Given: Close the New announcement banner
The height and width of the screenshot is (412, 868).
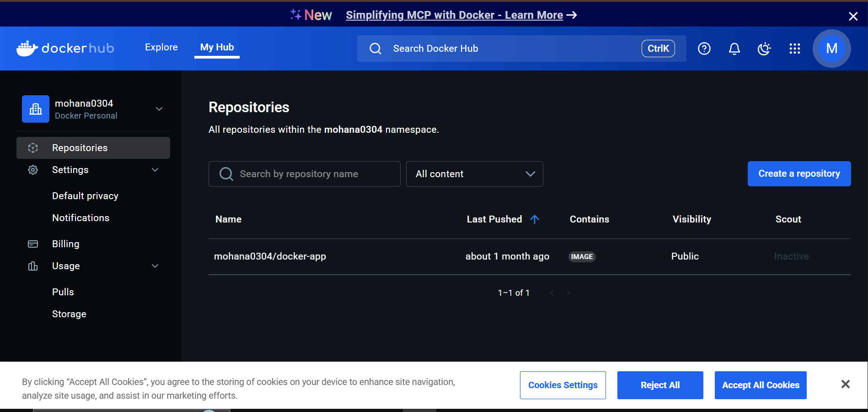Looking at the screenshot, I should pos(853,16).
